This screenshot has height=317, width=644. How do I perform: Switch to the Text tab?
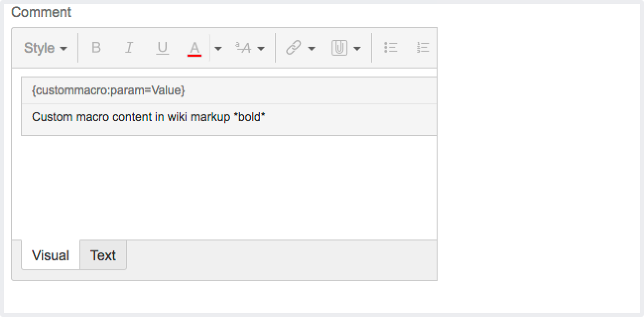pos(103,255)
